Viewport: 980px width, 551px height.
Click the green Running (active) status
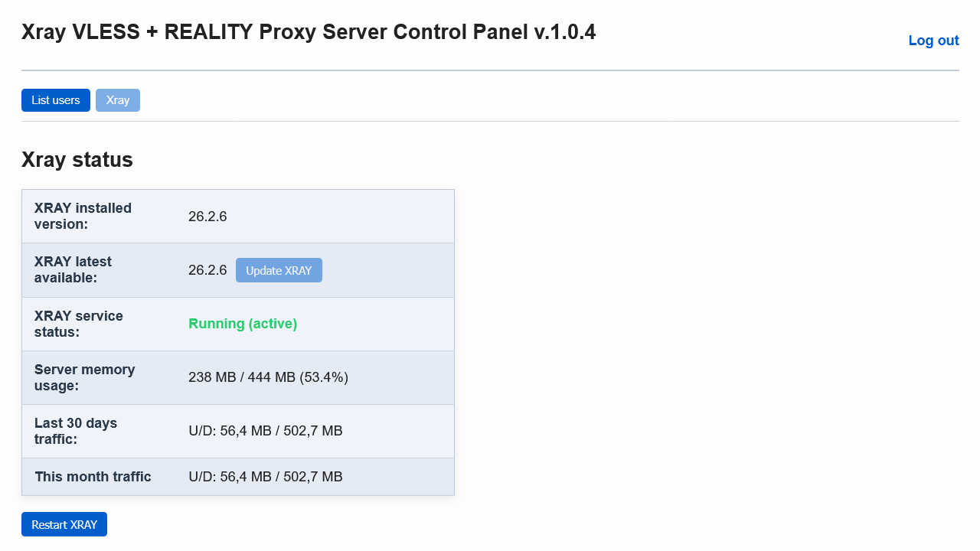pos(243,324)
